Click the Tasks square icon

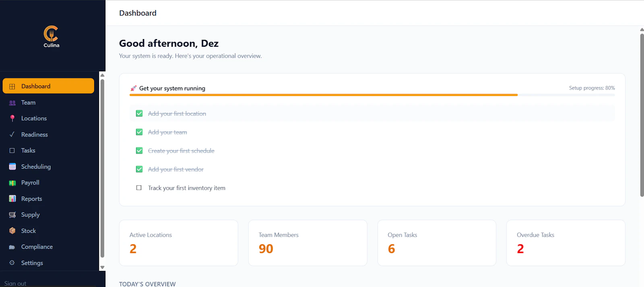[x=12, y=151]
